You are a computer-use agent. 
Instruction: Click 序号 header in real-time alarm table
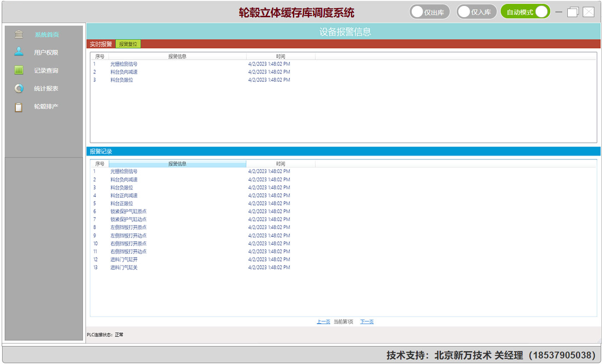tap(100, 56)
